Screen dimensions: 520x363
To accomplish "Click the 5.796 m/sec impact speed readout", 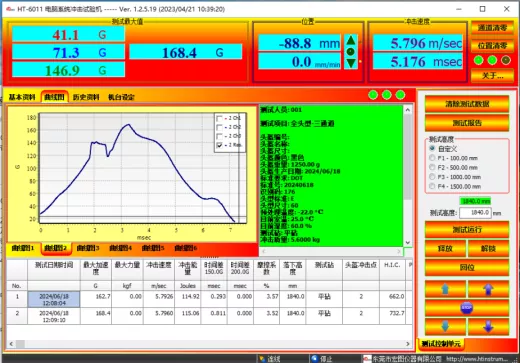I will tap(418, 43).
